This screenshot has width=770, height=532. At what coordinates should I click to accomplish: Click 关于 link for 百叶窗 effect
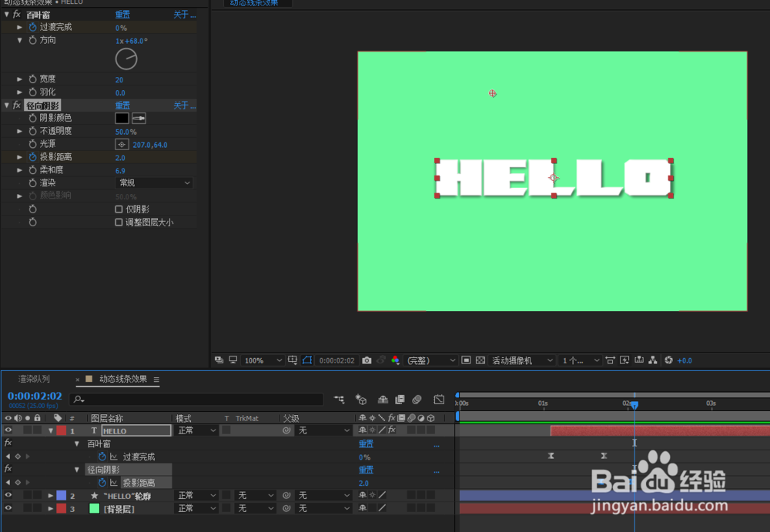tap(185, 15)
